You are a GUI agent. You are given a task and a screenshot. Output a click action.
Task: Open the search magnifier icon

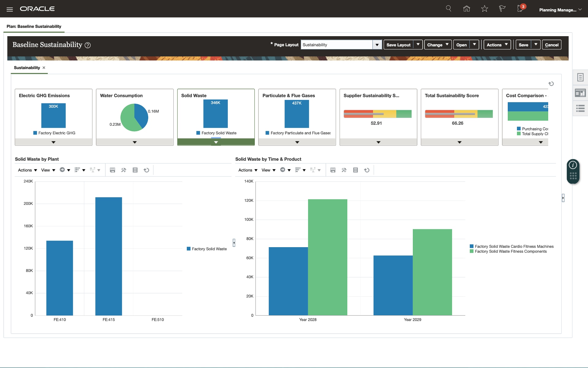click(448, 9)
